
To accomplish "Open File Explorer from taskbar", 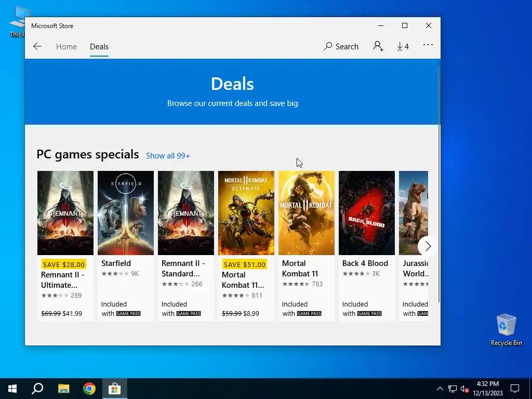I will [63, 389].
